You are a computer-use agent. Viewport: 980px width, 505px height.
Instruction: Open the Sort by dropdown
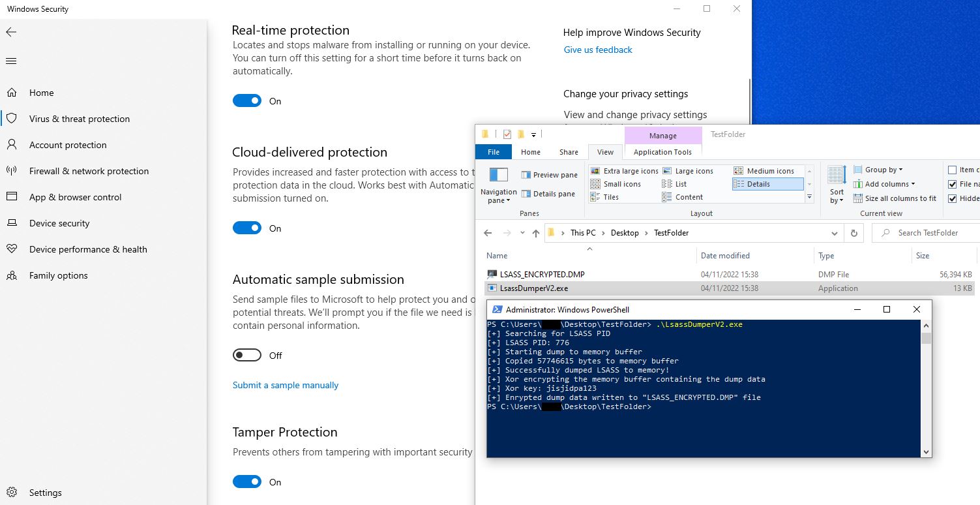pyautogui.click(x=837, y=196)
